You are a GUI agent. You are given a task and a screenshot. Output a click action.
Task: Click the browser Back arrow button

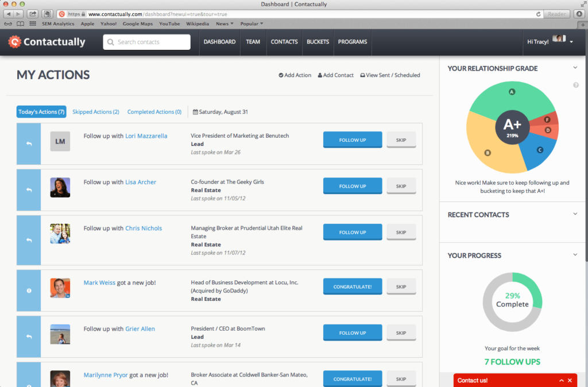tap(9, 14)
